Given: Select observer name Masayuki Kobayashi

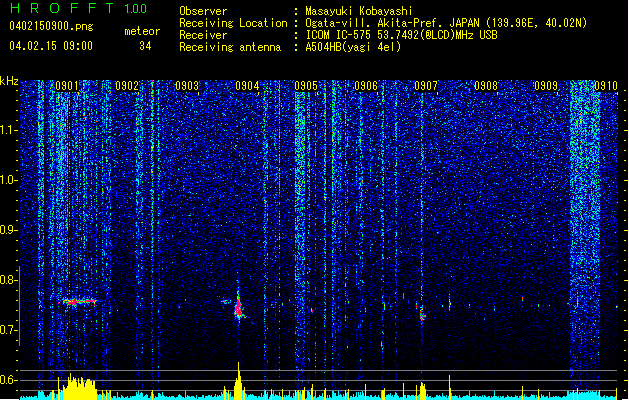Looking at the screenshot, I should pos(359,11).
